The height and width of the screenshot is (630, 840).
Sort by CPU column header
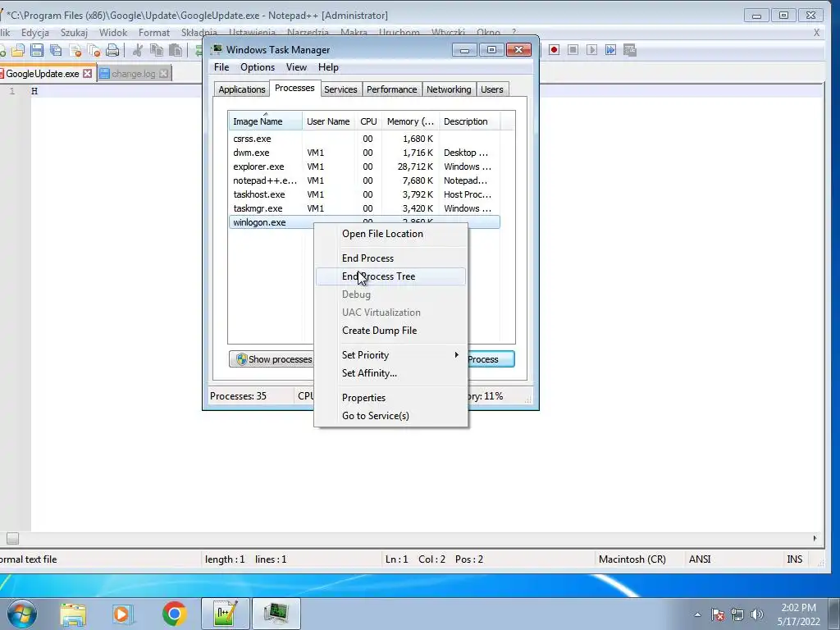click(x=368, y=121)
